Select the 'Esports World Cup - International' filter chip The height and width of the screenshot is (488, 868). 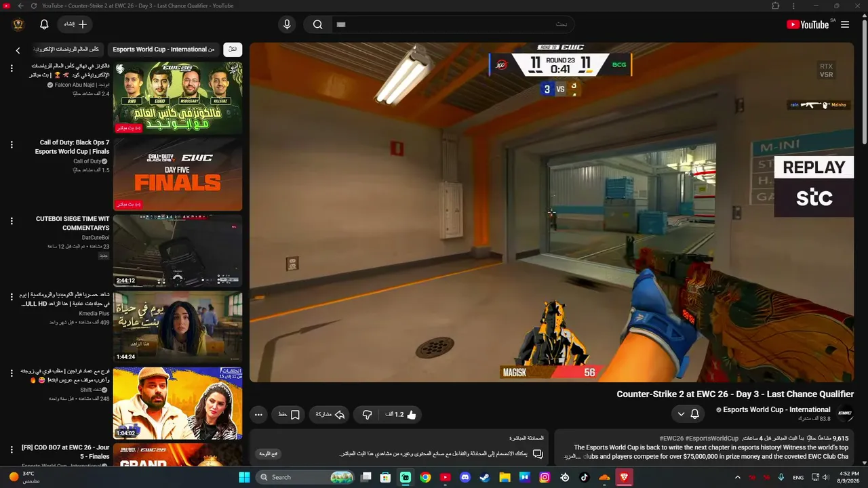click(x=163, y=49)
